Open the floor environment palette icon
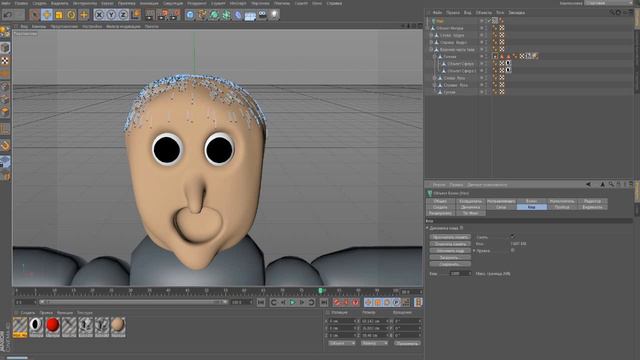This screenshot has width=640, height=360. point(250,16)
